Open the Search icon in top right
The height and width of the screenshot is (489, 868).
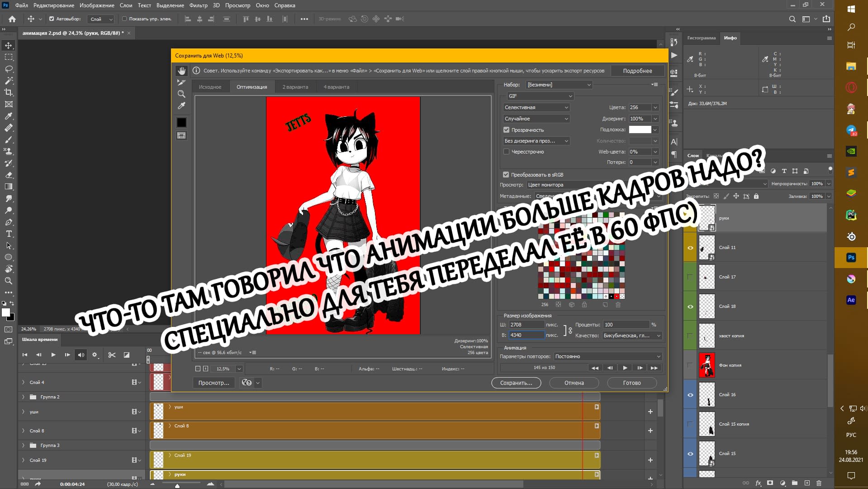coord(792,19)
